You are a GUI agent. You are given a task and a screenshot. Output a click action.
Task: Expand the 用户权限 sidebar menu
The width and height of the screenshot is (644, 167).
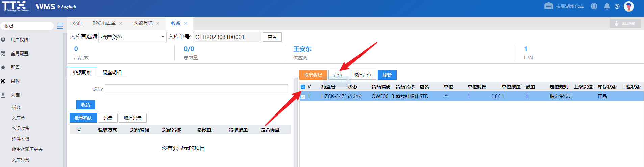pos(19,40)
